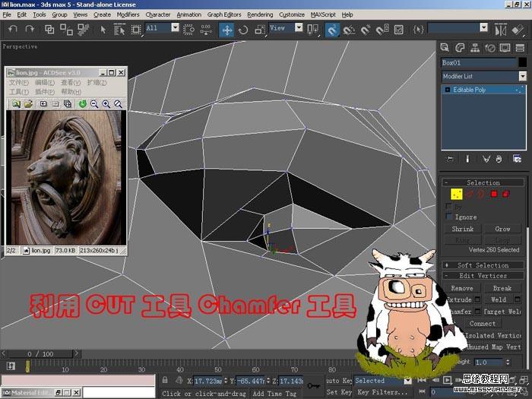The height and width of the screenshot is (399, 532).
Task: Open the MAXScript menu
Action: (x=323, y=14)
